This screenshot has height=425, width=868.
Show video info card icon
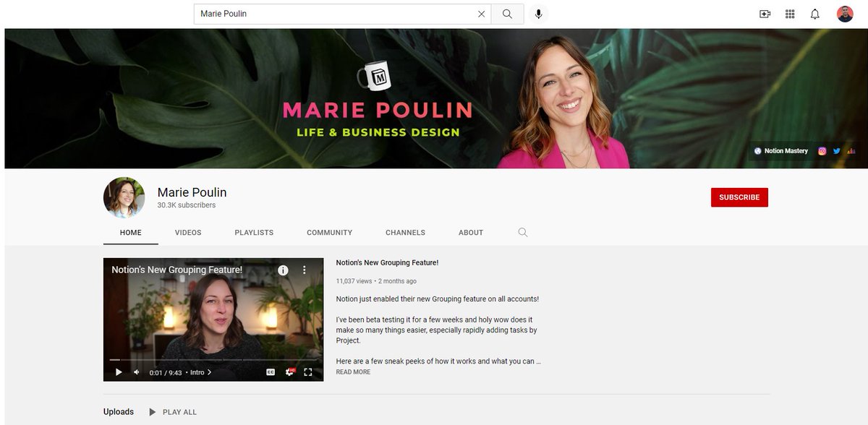(x=283, y=270)
